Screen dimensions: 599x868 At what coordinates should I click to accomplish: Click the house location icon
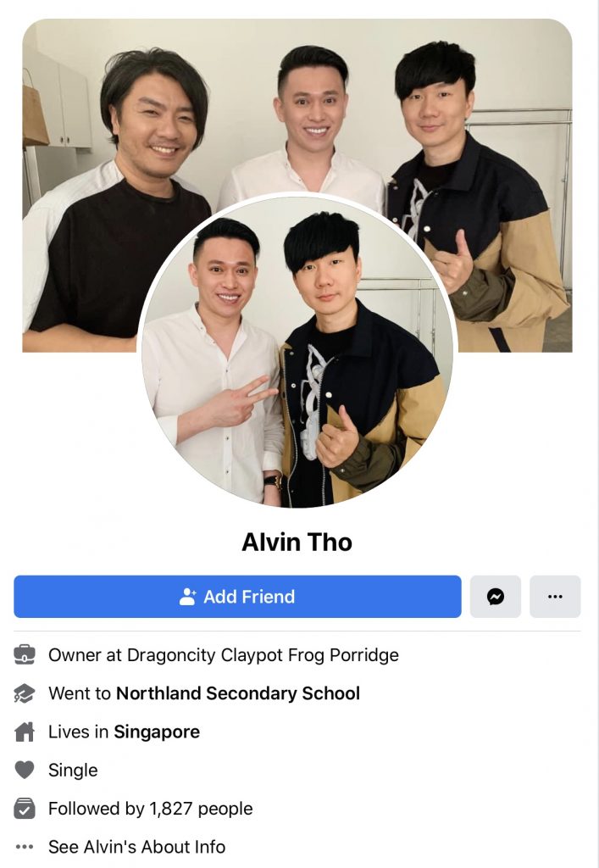pyautogui.click(x=25, y=732)
